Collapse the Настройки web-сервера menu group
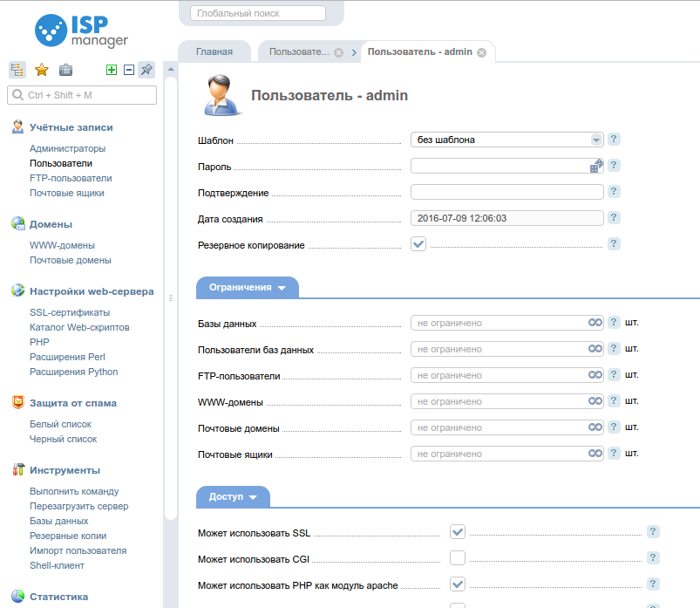This screenshot has width=700, height=608. click(x=92, y=291)
